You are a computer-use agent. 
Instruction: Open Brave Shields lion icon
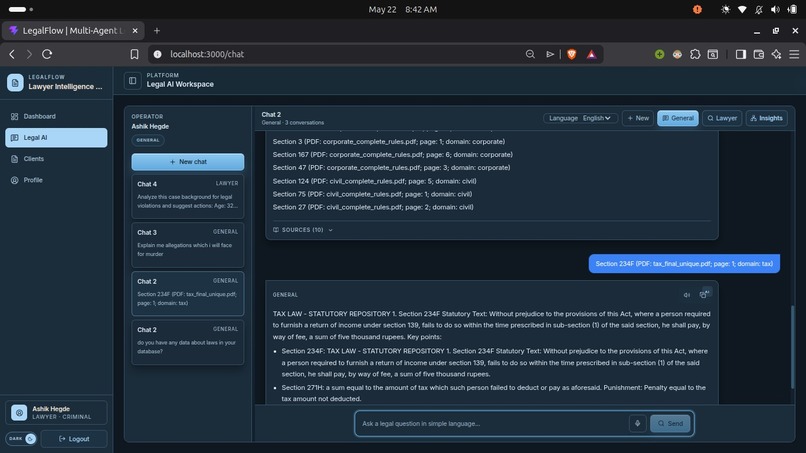click(x=571, y=54)
